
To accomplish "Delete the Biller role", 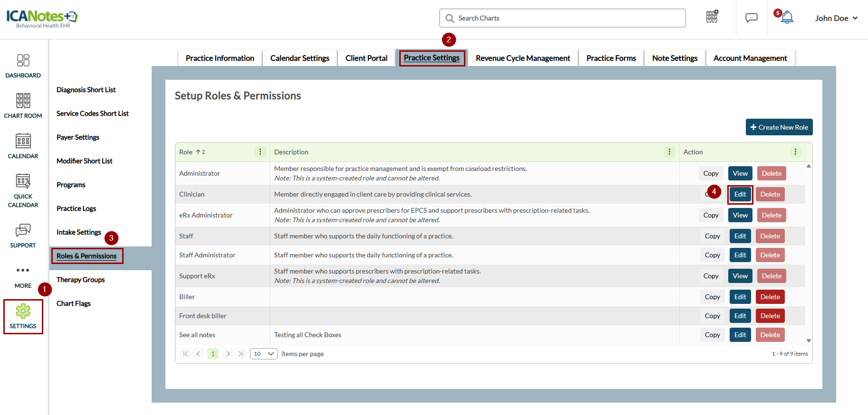I will point(770,297).
